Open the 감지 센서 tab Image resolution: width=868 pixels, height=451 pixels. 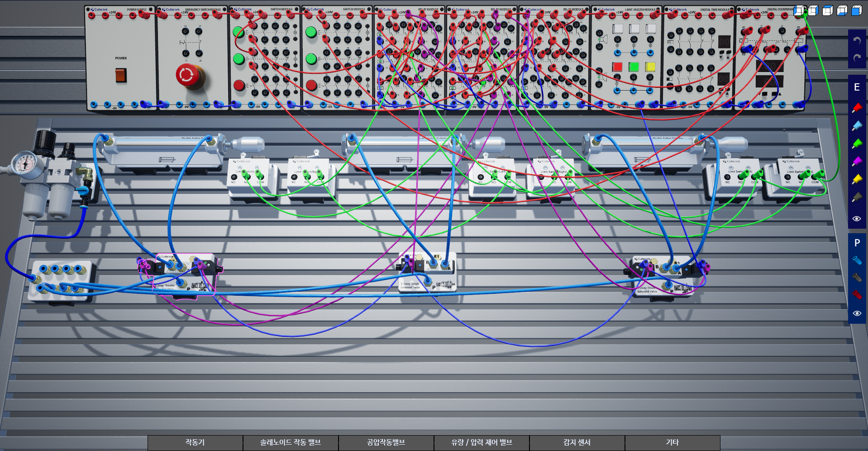click(x=577, y=442)
